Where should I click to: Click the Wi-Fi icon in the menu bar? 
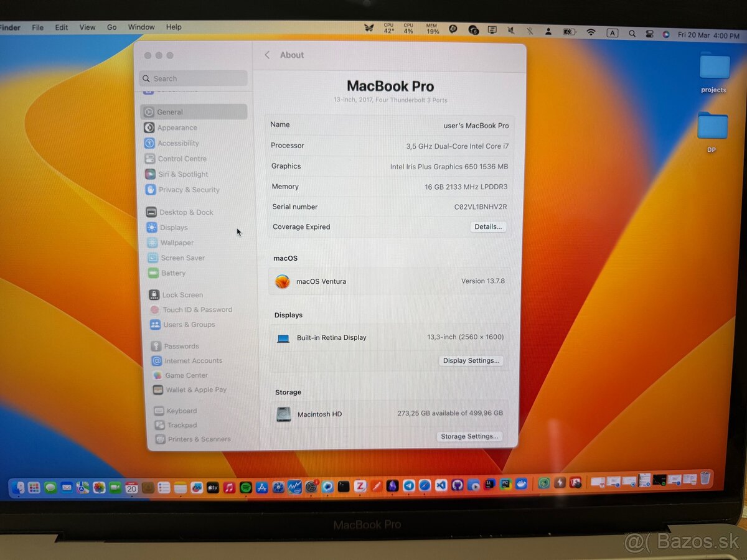pyautogui.click(x=590, y=27)
